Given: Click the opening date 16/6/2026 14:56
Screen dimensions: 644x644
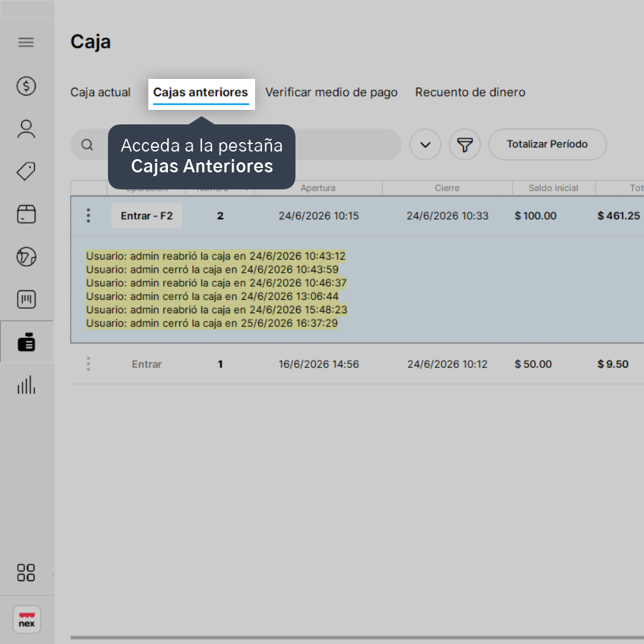Looking at the screenshot, I should point(319,364).
